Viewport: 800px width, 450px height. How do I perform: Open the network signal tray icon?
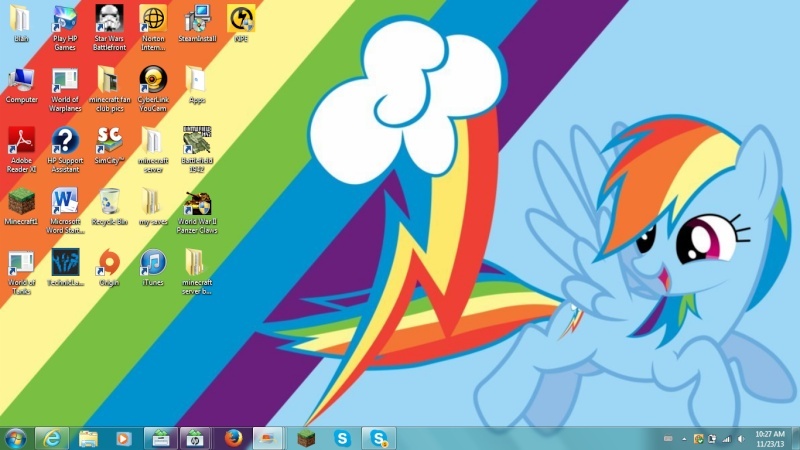[727, 439]
